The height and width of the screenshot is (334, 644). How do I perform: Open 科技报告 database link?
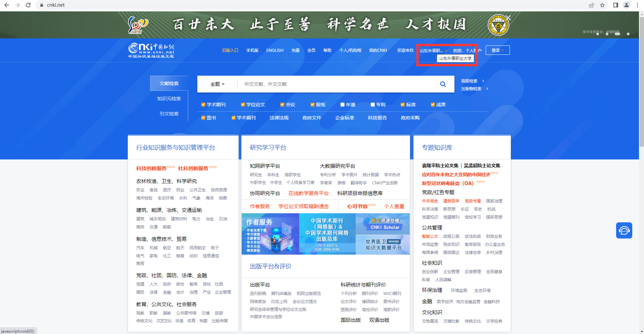pyautogui.click(x=377, y=118)
